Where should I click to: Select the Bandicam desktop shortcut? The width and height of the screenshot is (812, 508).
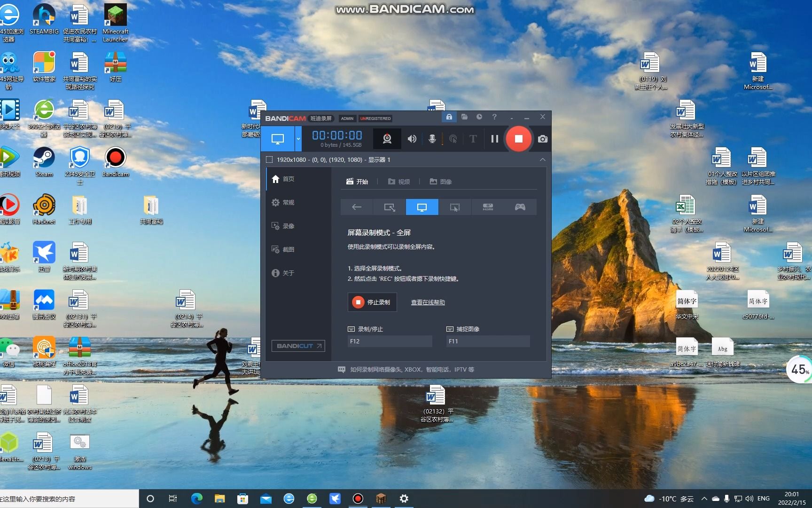tap(116, 162)
